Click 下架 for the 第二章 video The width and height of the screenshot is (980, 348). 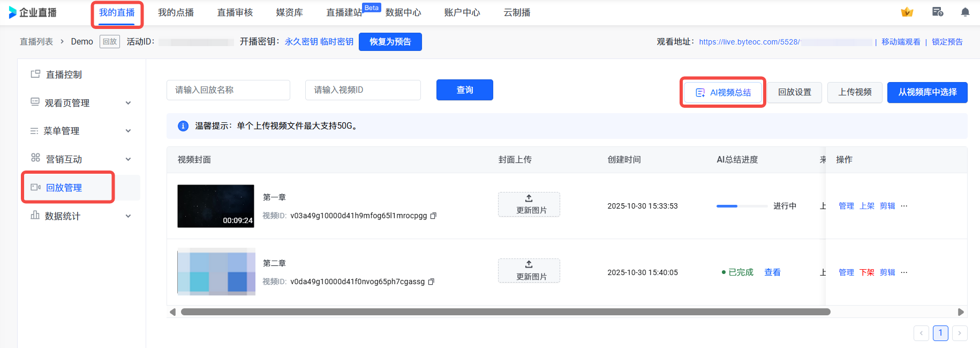point(866,272)
